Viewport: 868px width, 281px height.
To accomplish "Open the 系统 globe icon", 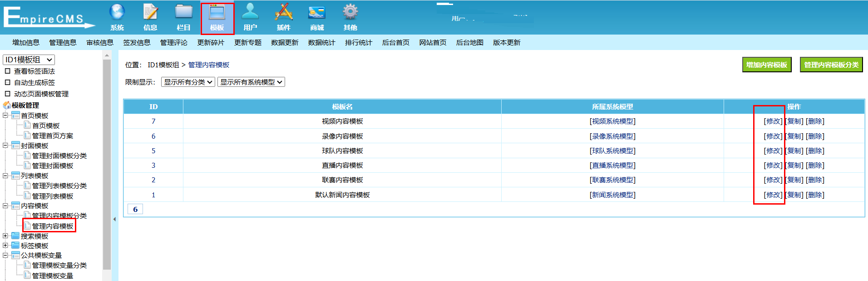I will [117, 12].
